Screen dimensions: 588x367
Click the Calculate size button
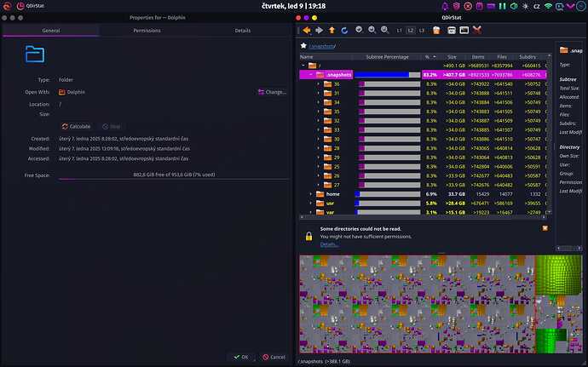pos(76,126)
